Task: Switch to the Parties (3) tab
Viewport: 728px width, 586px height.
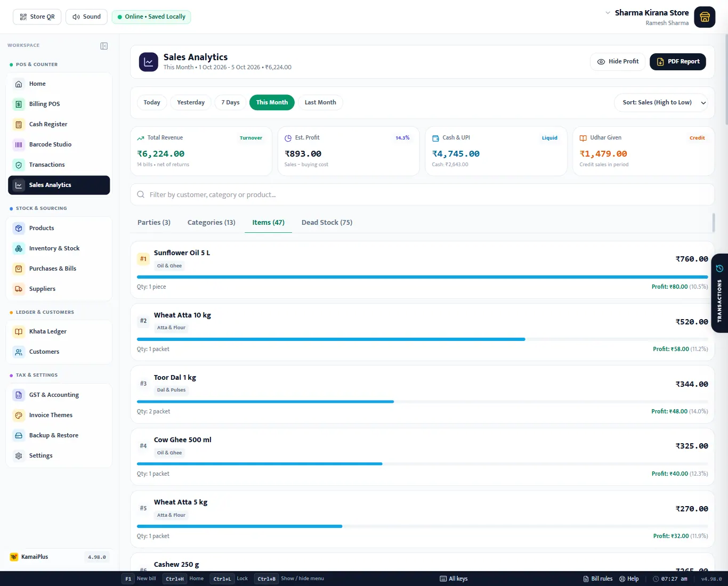Action: (154, 223)
